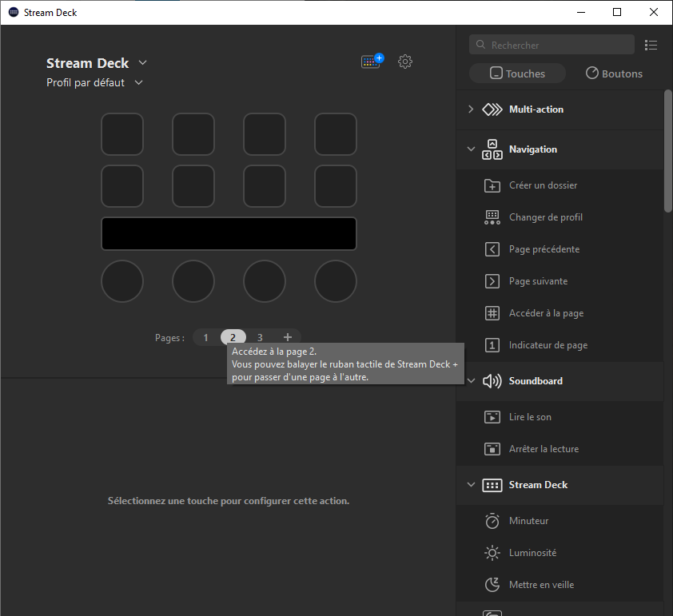This screenshot has height=616, width=673.
Task: Select the Minuteur stopwatch icon
Action: point(492,521)
